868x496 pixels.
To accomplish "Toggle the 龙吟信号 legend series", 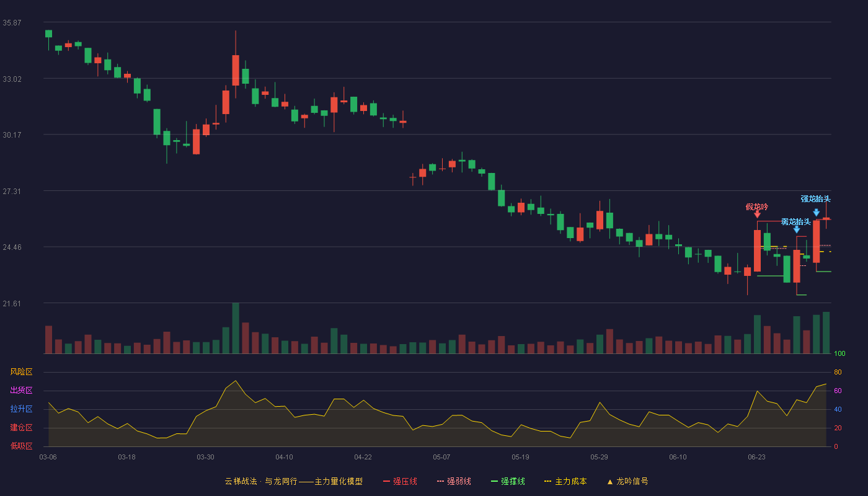I will click(x=627, y=481).
